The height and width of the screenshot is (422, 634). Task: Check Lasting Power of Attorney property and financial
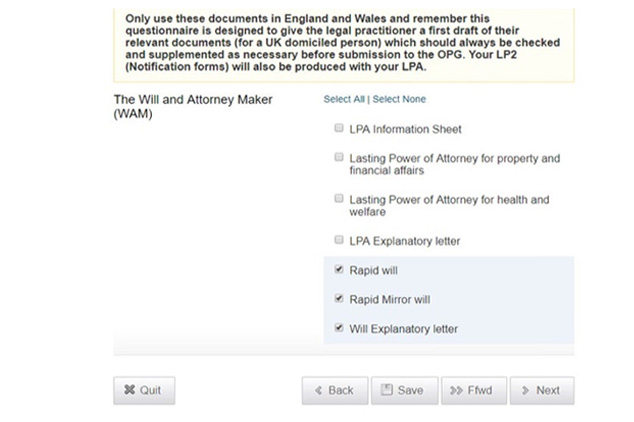[x=339, y=158]
